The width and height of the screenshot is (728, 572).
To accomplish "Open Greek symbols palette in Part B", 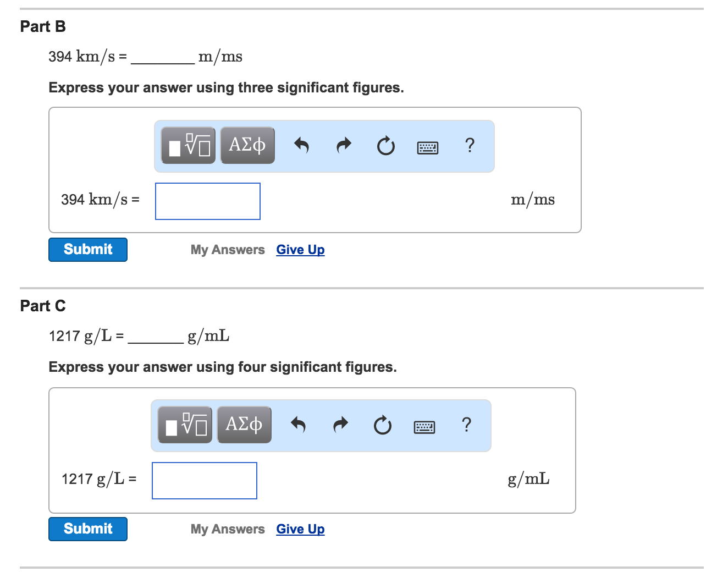I will point(247,145).
